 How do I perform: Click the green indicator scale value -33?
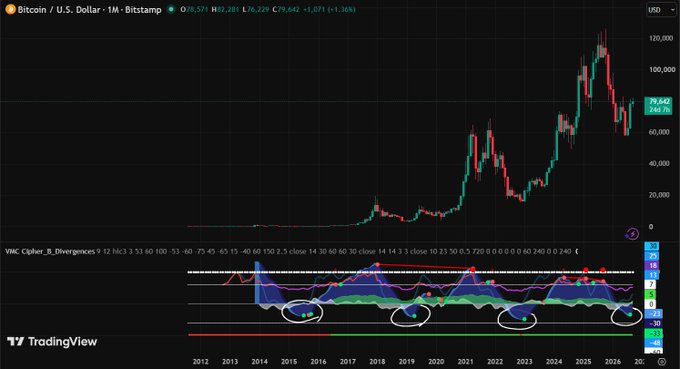click(x=654, y=333)
